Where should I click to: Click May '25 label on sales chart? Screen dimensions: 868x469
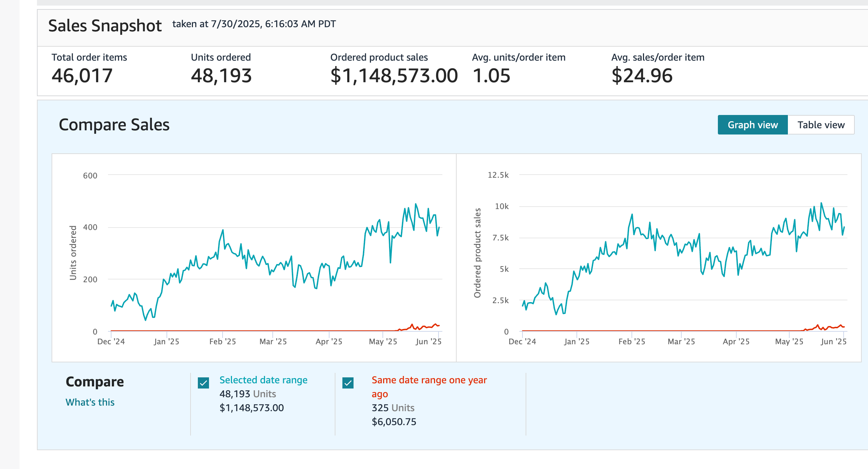coord(789,341)
